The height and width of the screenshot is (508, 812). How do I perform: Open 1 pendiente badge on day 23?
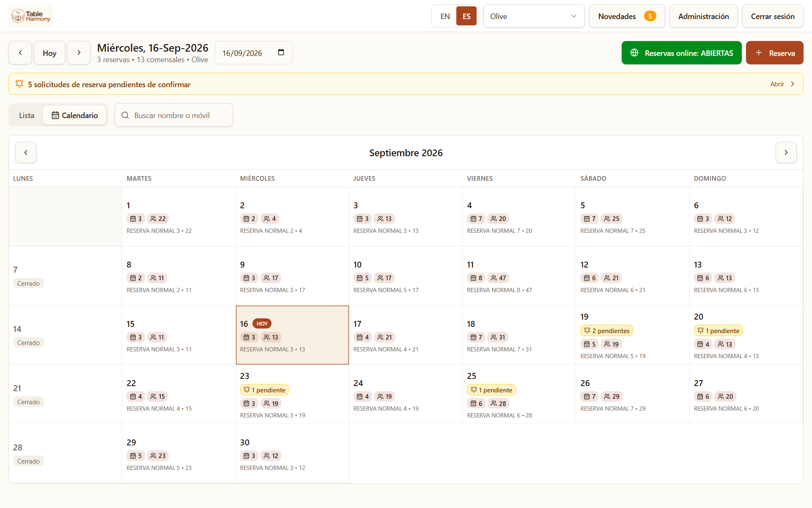point(264,390)
